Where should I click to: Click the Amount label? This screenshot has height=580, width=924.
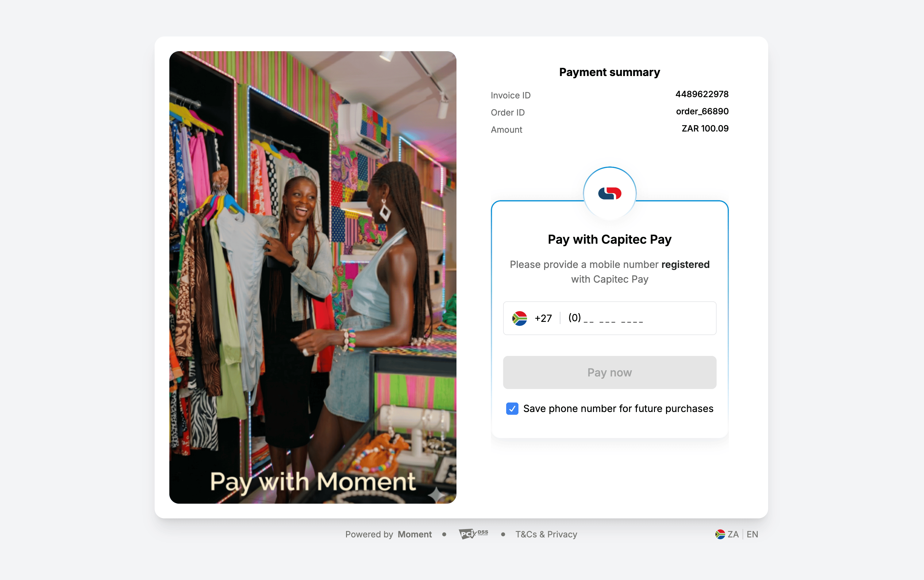(x=506, y=130)
